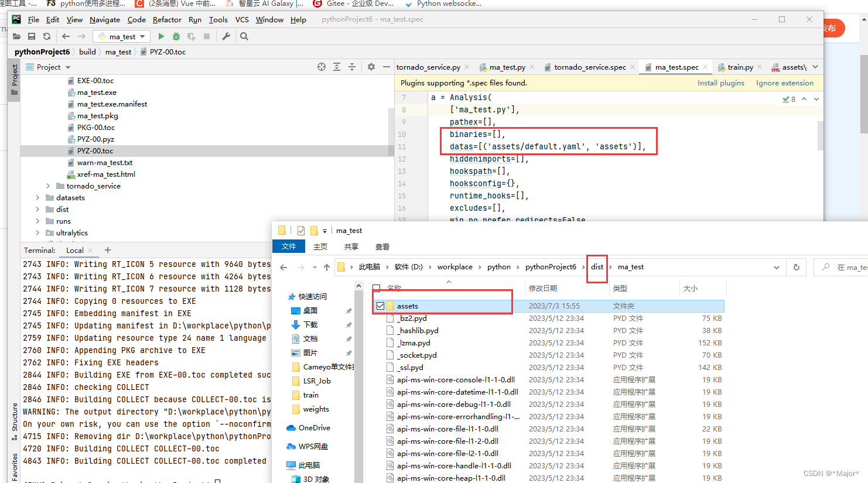Toggle the select-all checkbox above the file list
Viewport: 868px width, 483px height.
tap(375, 287)
